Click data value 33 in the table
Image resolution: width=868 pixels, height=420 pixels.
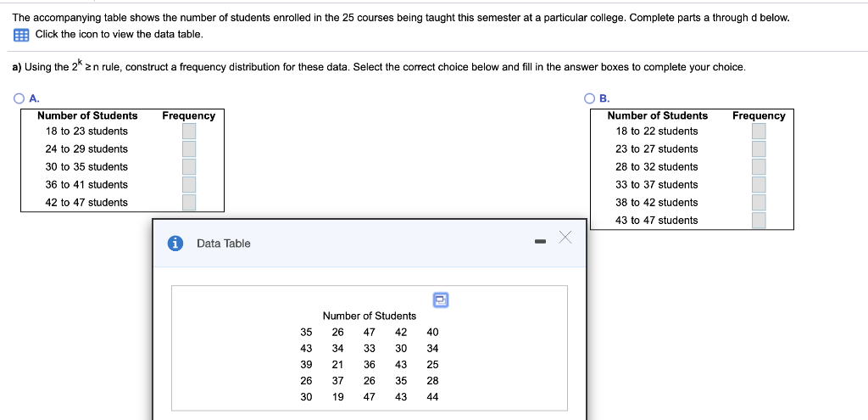point(370,349)
